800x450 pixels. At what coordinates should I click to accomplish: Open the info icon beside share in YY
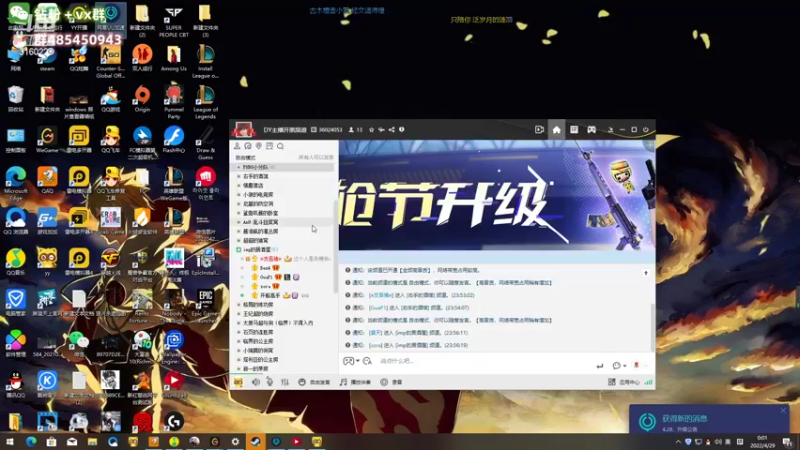tap(402, 130)
